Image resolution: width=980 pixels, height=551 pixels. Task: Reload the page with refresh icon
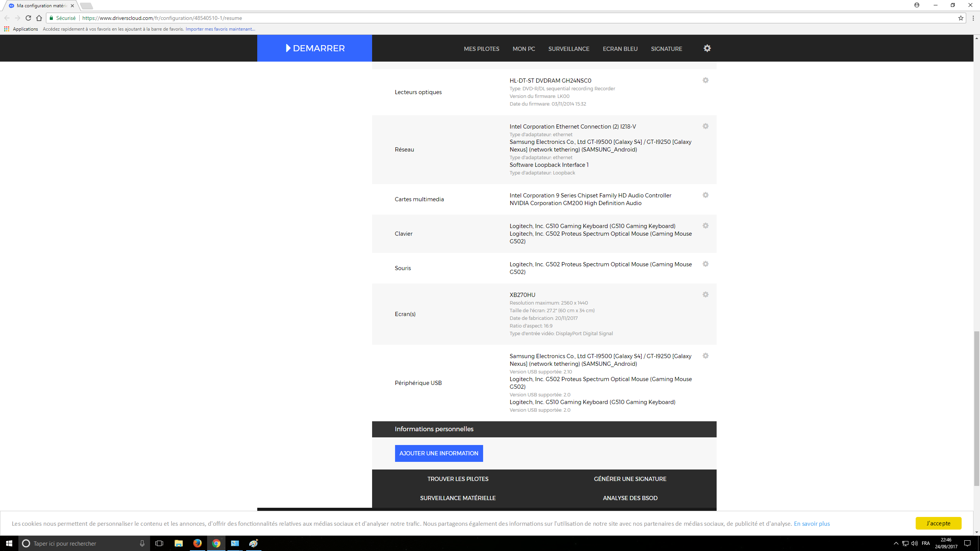coord(28,18)
